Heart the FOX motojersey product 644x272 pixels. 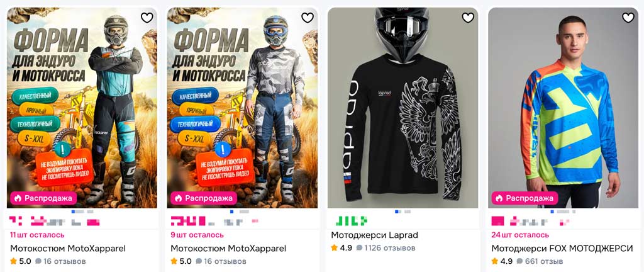coord(628,17)
